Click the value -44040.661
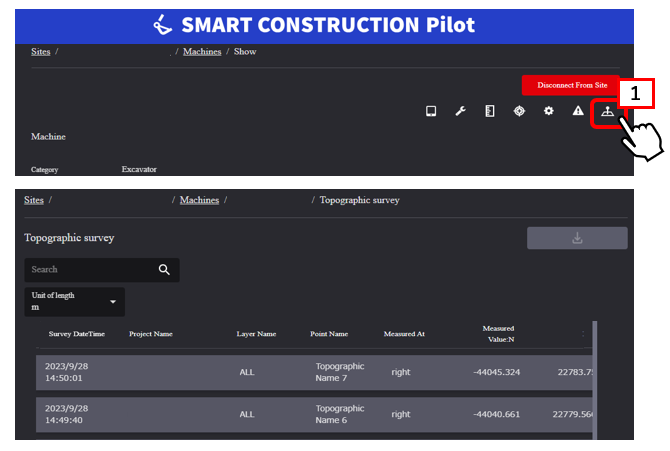The width and height of the screenshot is (670, 451). [497, 415]
